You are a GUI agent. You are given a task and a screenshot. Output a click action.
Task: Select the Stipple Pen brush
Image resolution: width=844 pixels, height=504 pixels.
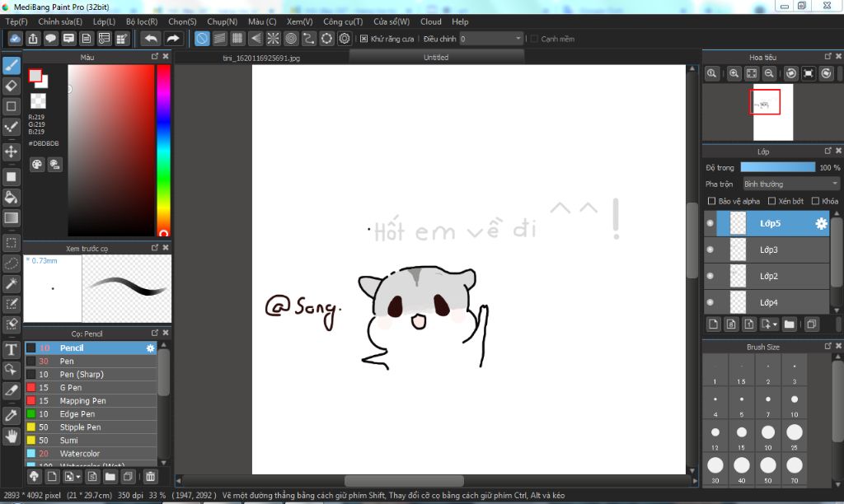click(x=91, y=427)
